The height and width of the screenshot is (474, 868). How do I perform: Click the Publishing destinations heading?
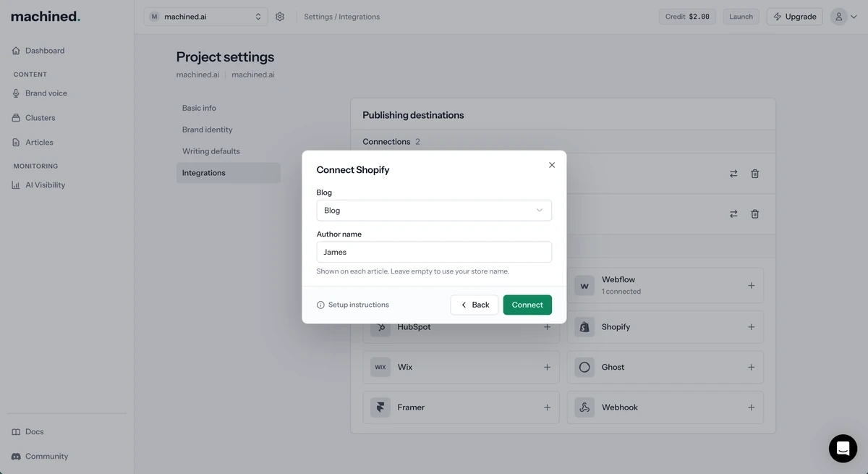coord(413,115)
